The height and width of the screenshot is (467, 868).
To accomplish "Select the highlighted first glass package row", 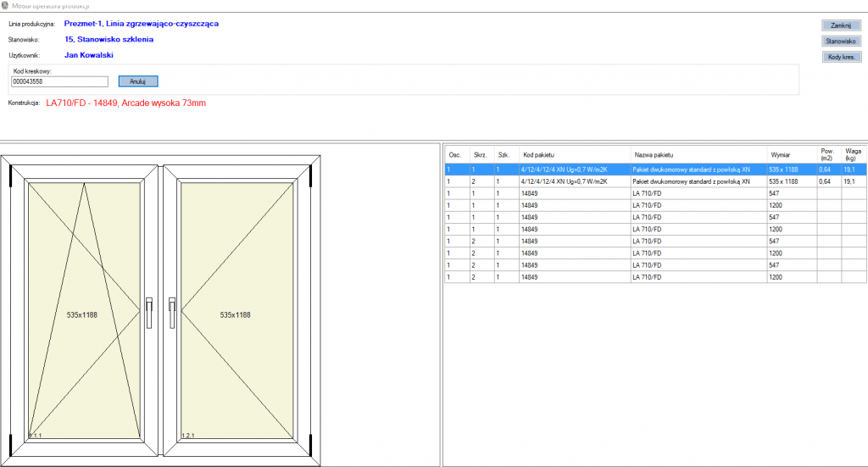I will click(655, 170).
